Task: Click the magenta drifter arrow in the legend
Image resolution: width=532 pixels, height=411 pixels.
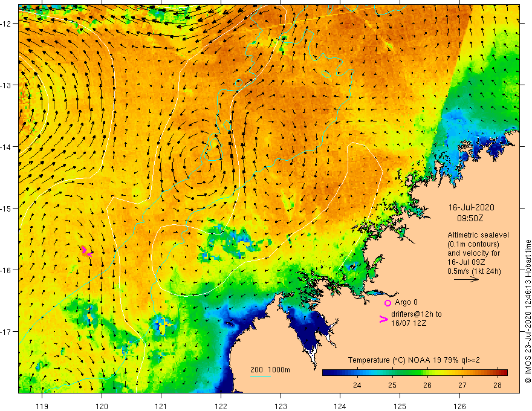Action: click(384, 319)
